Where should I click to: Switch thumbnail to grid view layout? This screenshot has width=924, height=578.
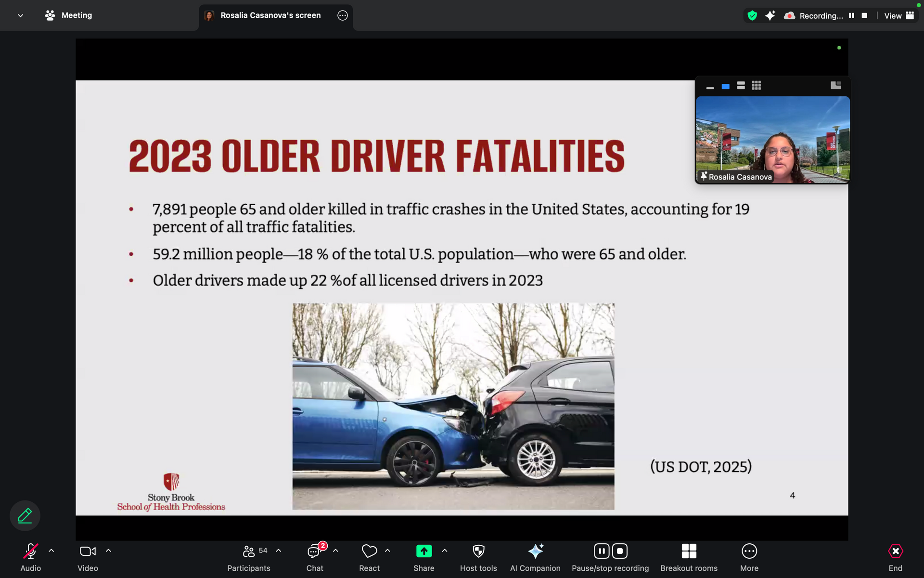tap(756, 86)
